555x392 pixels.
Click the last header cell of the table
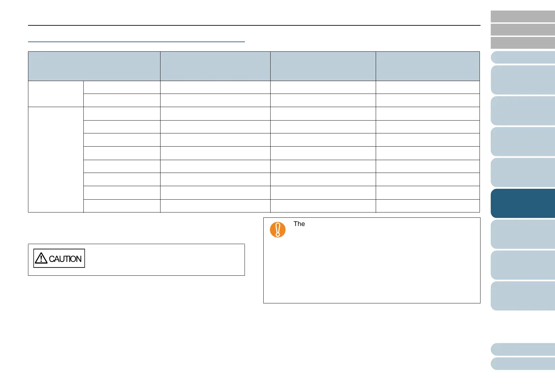tap(427, 66)
